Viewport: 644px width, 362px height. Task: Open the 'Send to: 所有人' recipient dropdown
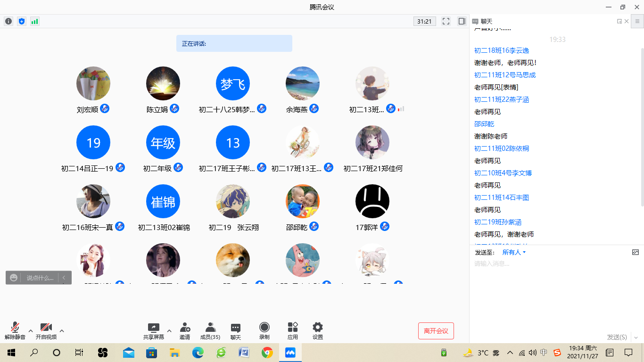pos(514,252)
